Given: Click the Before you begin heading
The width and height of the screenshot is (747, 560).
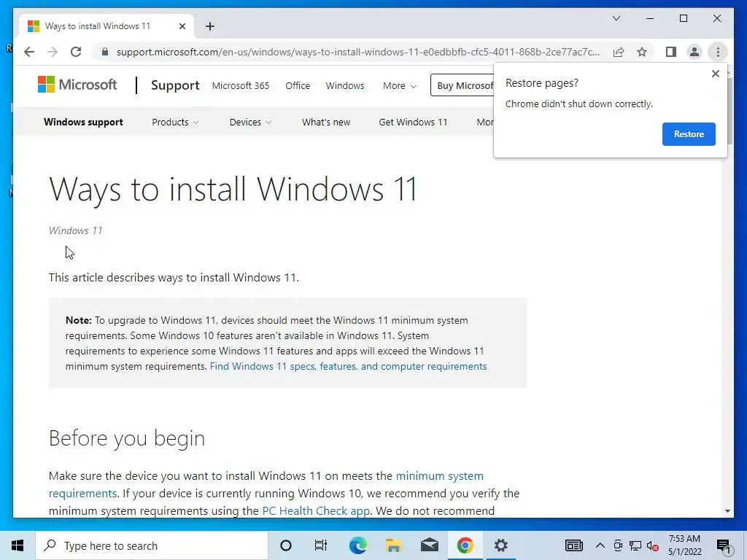Looking at the screenshot, I should (127, 438).
